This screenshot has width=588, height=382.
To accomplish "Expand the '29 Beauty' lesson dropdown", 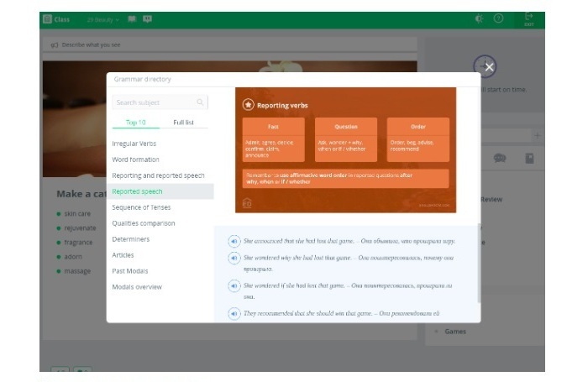I will point(102,18).
